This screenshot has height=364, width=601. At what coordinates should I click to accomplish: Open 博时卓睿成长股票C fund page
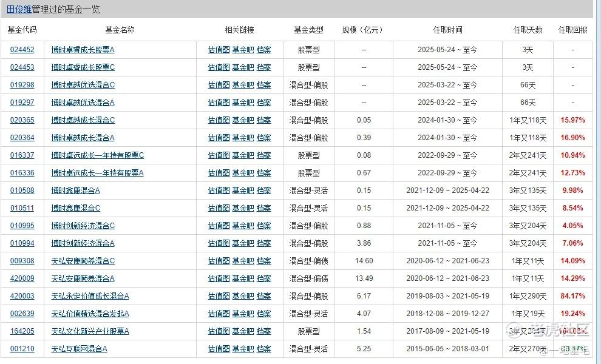(x=83, y=67)
